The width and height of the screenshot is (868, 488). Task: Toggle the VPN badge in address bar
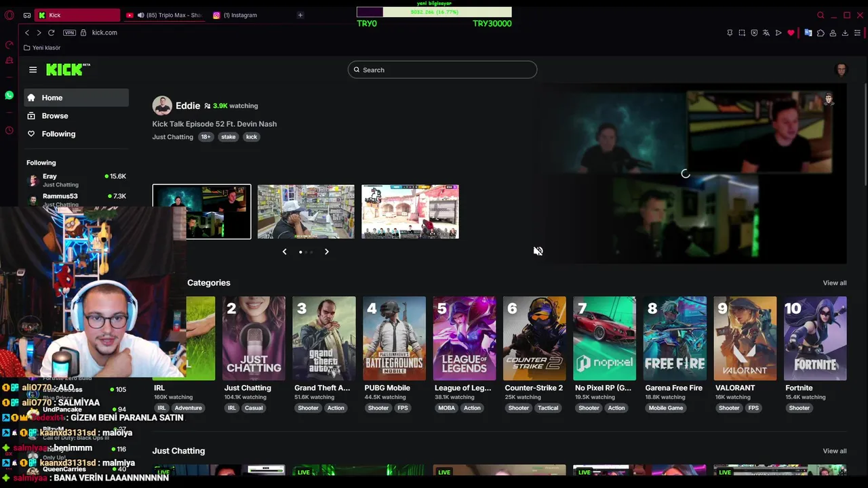coord(69,33)
